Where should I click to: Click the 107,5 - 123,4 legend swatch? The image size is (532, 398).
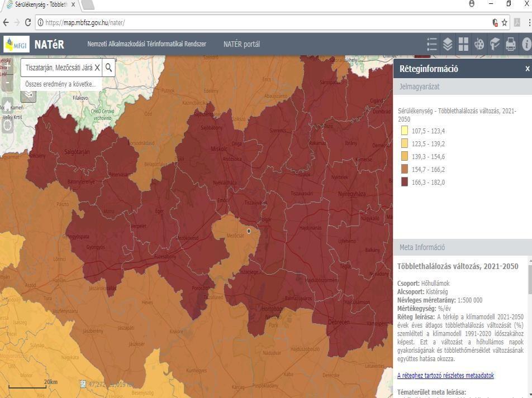tap(405, 131)
